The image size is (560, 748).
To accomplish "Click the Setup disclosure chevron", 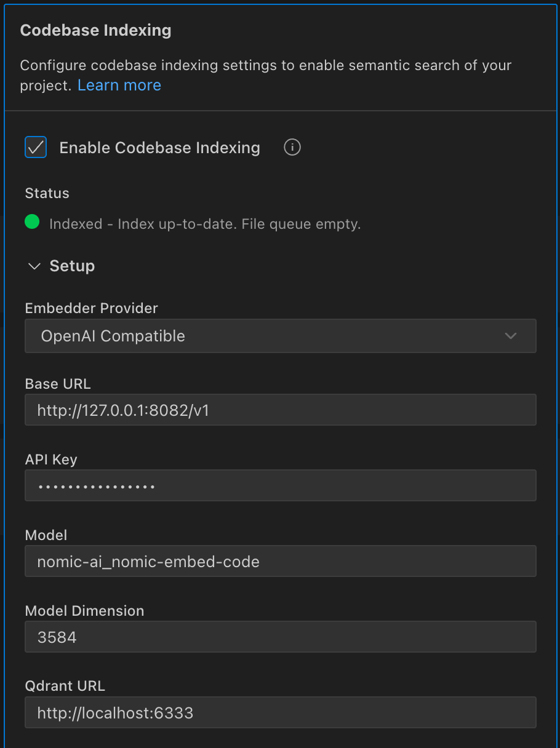I will [34, 266].
